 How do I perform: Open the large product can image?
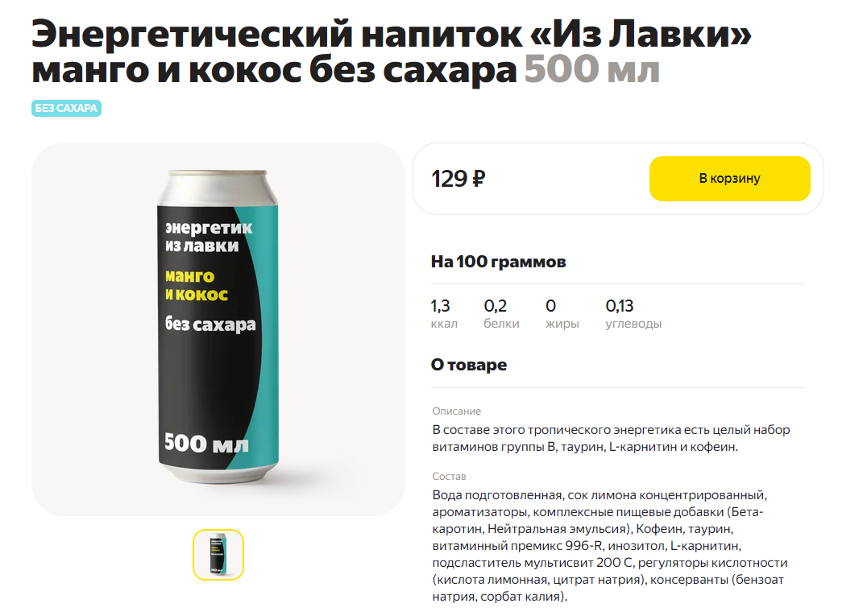[x=218, y=329]
